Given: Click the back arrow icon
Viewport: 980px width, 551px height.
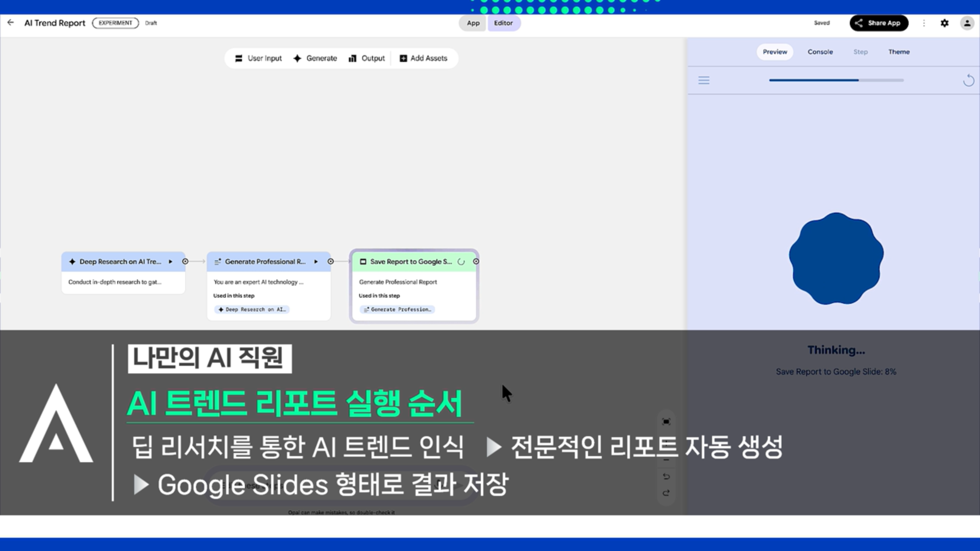Looking at the screenshot, I should pyautogui.click(x=11, y=22).
